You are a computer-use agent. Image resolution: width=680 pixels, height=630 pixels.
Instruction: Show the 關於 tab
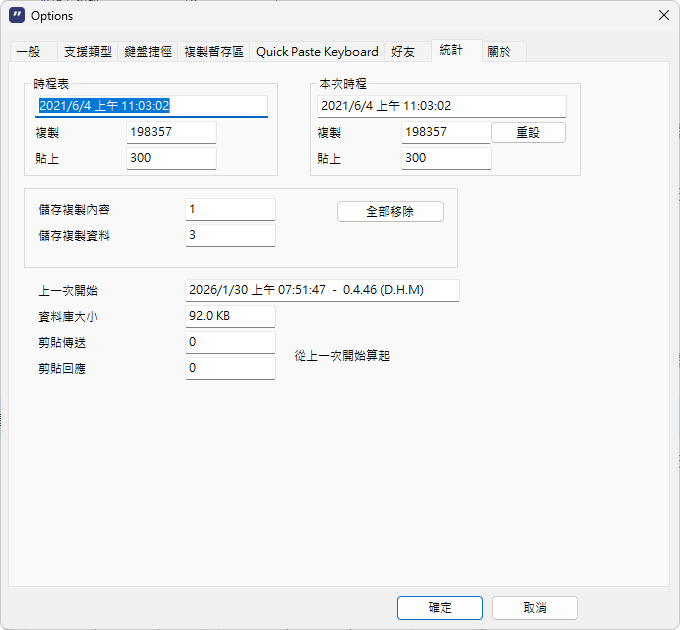[x=499, y=51]
